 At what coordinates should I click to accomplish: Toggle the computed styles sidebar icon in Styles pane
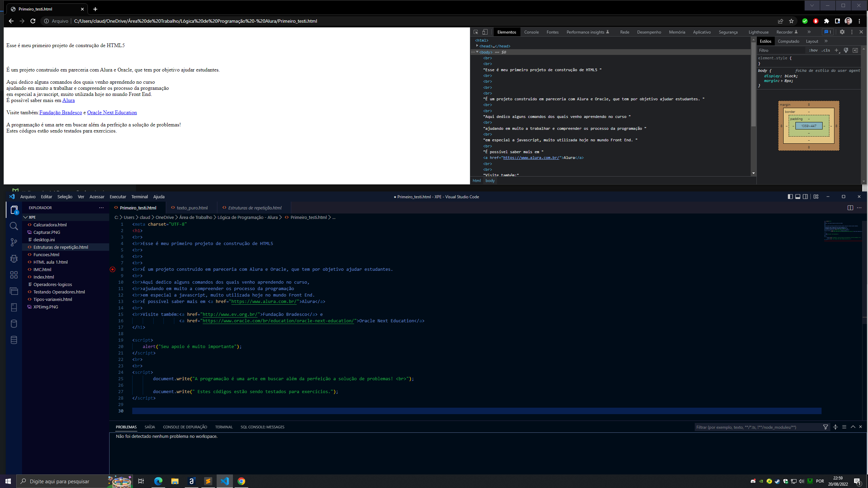click(855, 50)
